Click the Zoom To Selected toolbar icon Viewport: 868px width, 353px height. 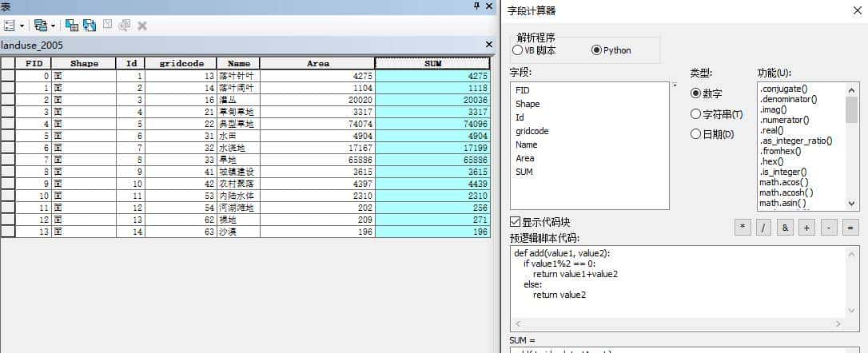[125, 26]
